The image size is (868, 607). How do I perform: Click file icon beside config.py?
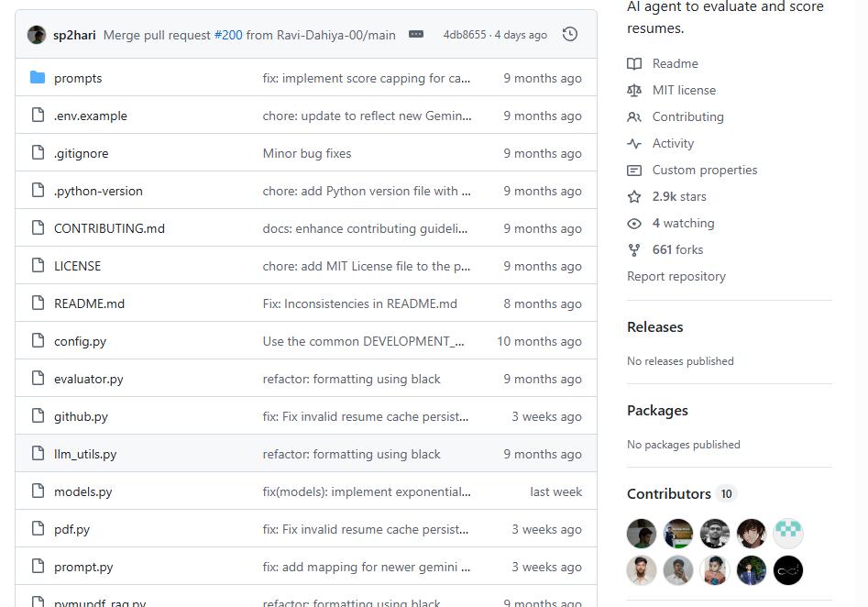coord(38,341)
